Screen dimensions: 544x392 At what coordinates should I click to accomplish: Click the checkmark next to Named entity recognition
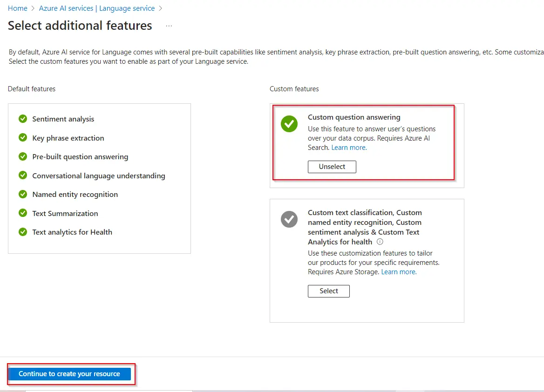click(22, 194)
